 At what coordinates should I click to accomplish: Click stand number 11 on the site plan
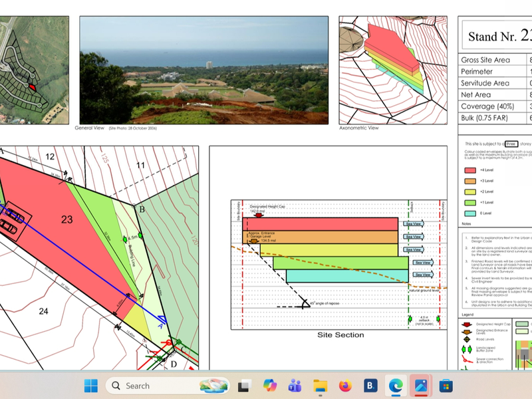pyautogui.click(x=140, y=165)
